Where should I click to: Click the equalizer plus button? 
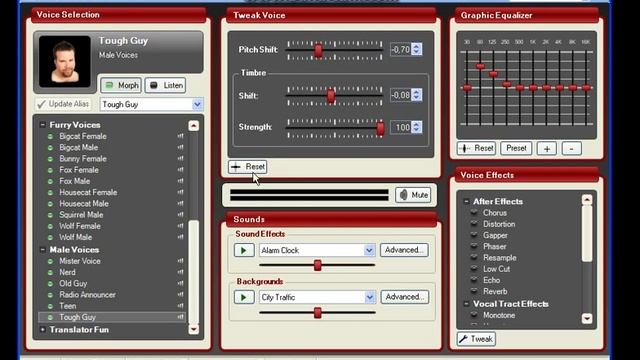[547, 149]
